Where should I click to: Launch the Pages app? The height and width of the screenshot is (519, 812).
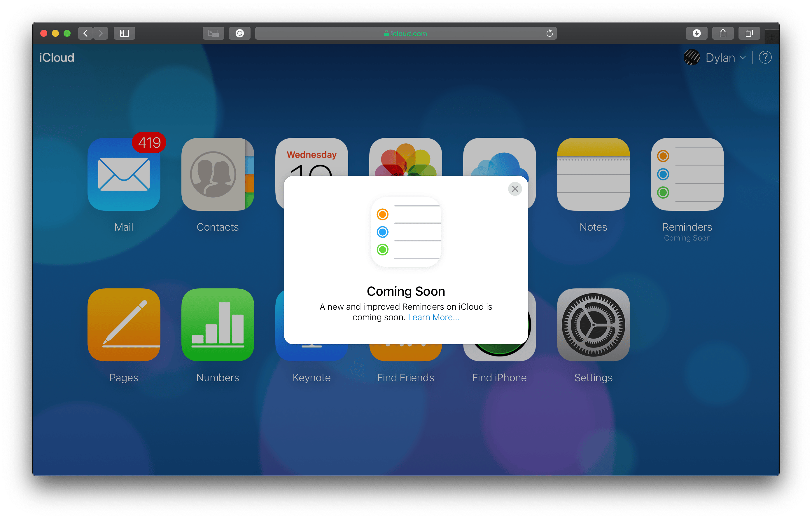pos(124,325)
